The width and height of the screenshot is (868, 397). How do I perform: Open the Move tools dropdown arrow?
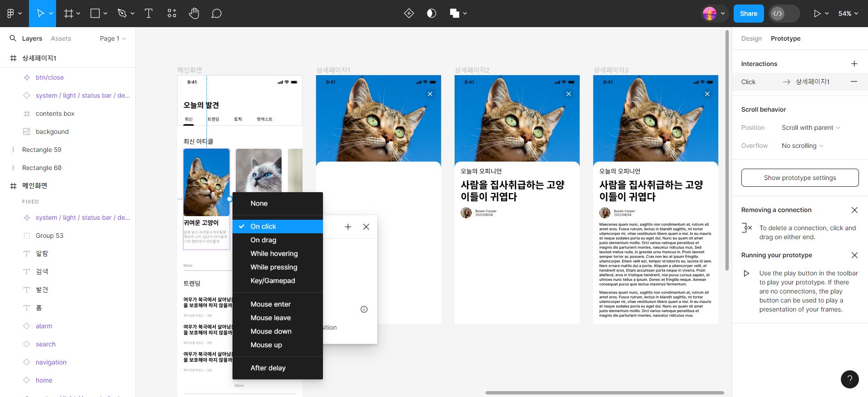coord(51,14)
